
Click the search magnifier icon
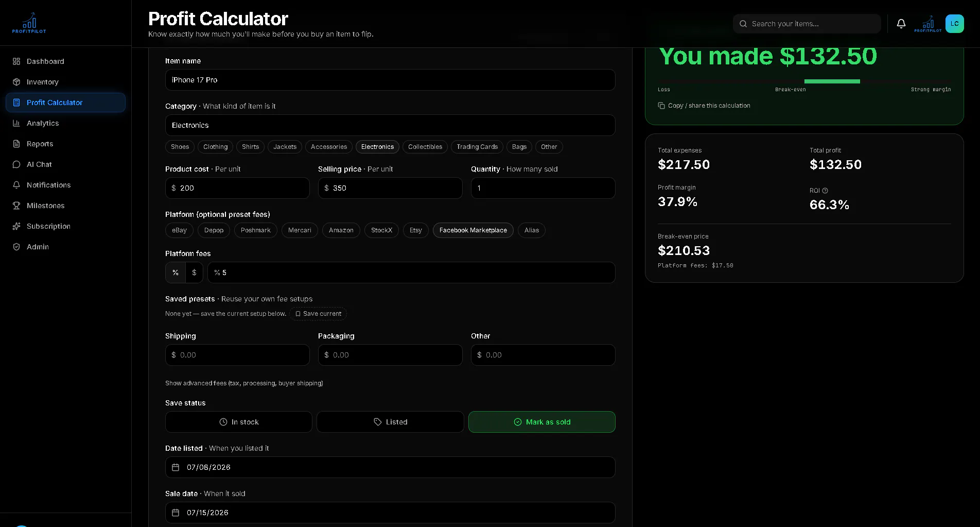743,24
